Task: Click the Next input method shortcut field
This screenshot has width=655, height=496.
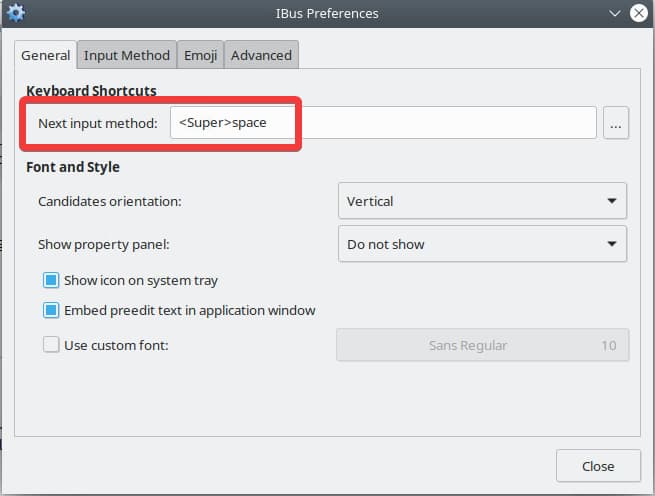Action: click(x=383, y=124)
